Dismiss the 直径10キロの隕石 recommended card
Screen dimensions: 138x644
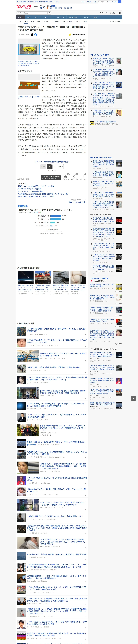coord(33,294)
